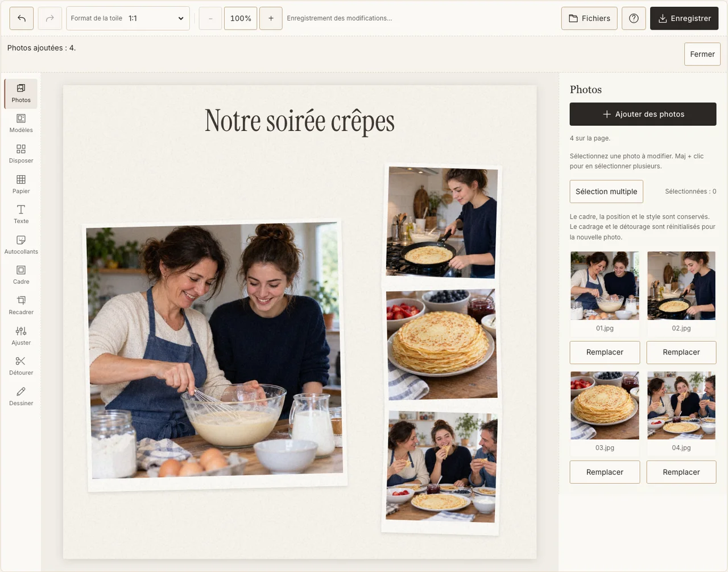Zoom out with the minus button
Screen dimensions: 728x572
pos(210,18)
